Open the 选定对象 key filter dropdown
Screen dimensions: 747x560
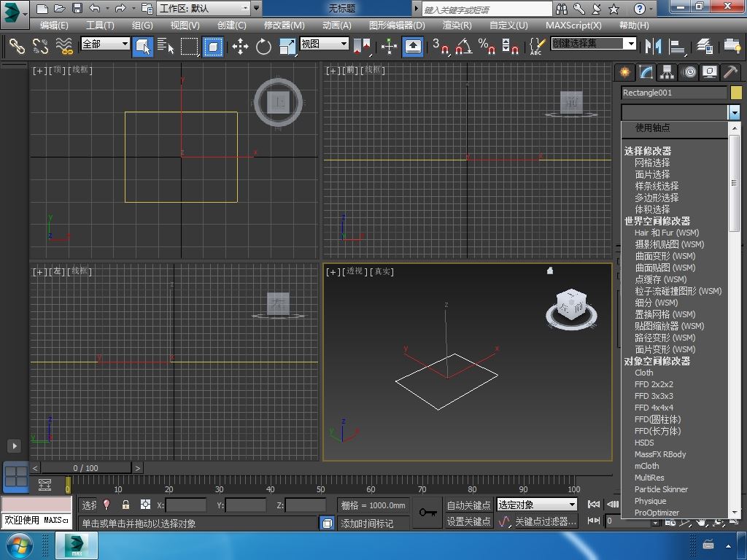click(537, 505)
